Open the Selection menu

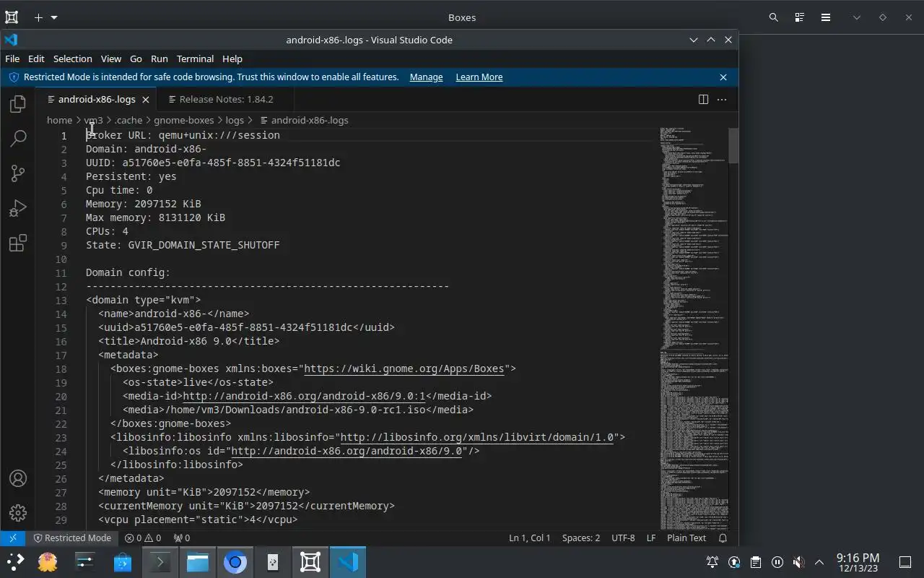pyautogui.click(x=72, y=59)
